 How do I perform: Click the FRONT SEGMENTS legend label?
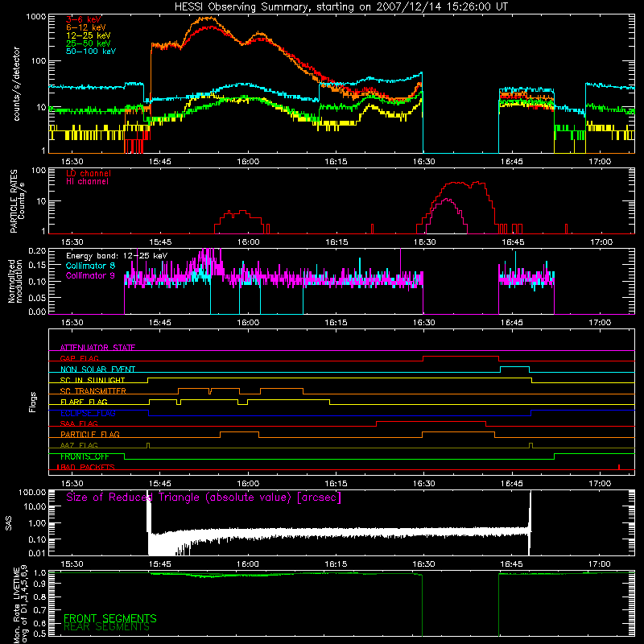110,618
